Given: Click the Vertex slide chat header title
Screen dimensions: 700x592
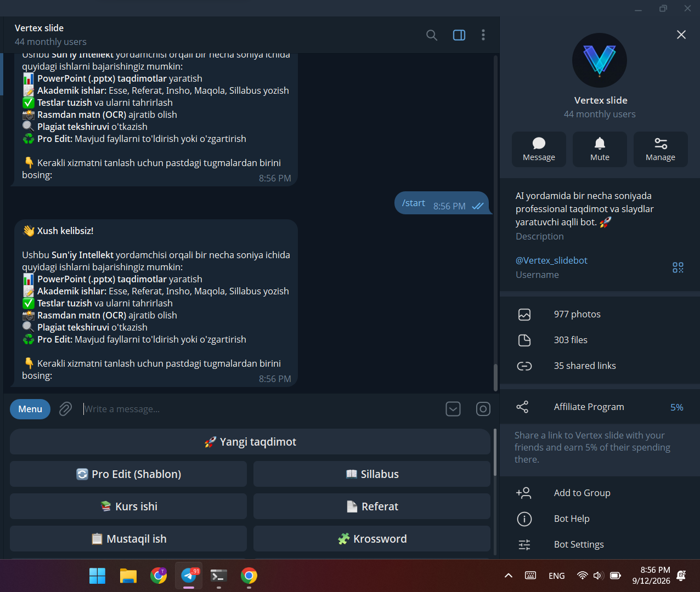Looking at the screenshot, I should coord(39,28).
